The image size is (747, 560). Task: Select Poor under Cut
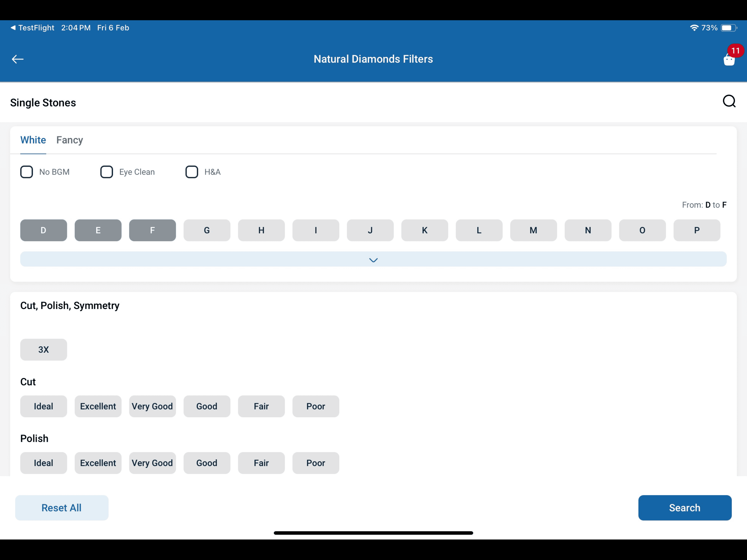(x=316, y=406)
